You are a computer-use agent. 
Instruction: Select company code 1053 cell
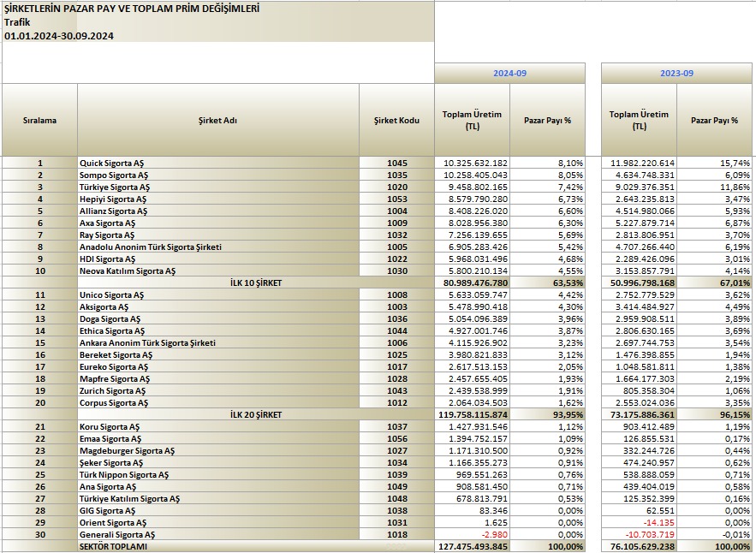click(396, 199)
